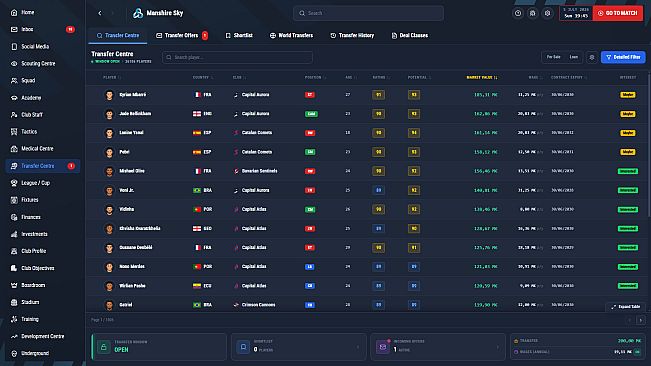651x366 pixels.
Task: Click the Transfer Window OPEN card
Action: point(159,346)
